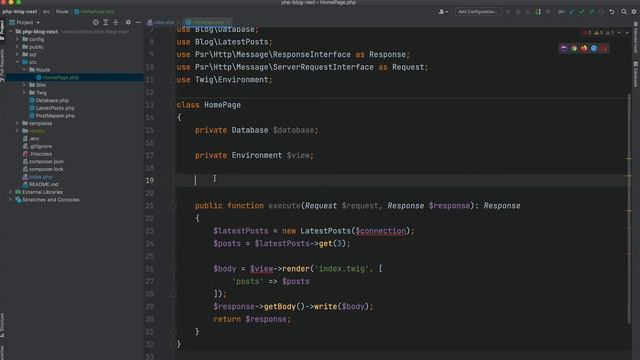Close the HomePage.php editor tab
This screenshot has height=360, width=640.
(x=228, y=22)
